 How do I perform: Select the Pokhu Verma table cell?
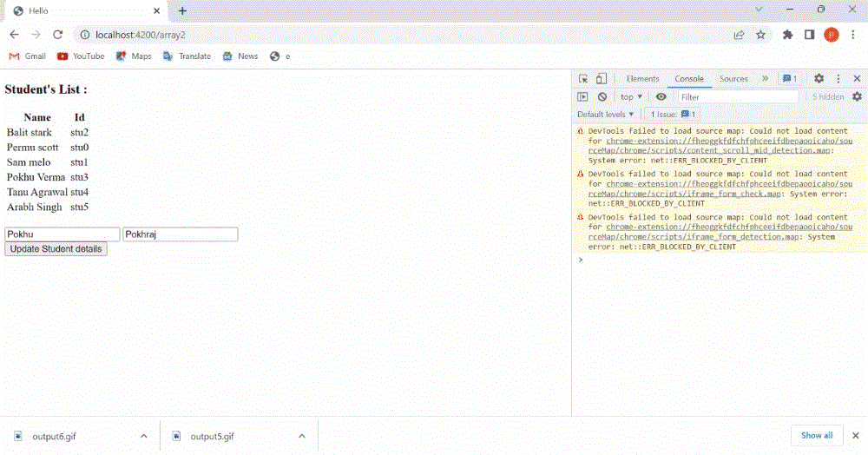[37, 177]
